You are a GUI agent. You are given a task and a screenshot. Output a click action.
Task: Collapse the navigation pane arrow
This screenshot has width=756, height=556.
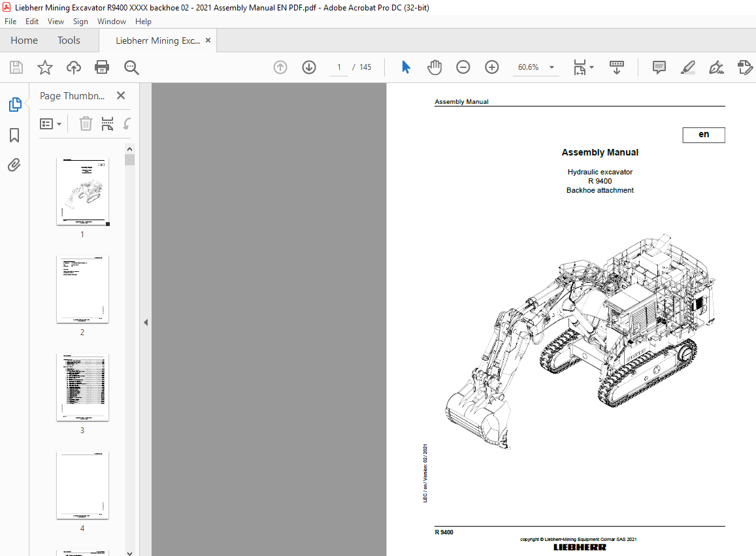146,323
